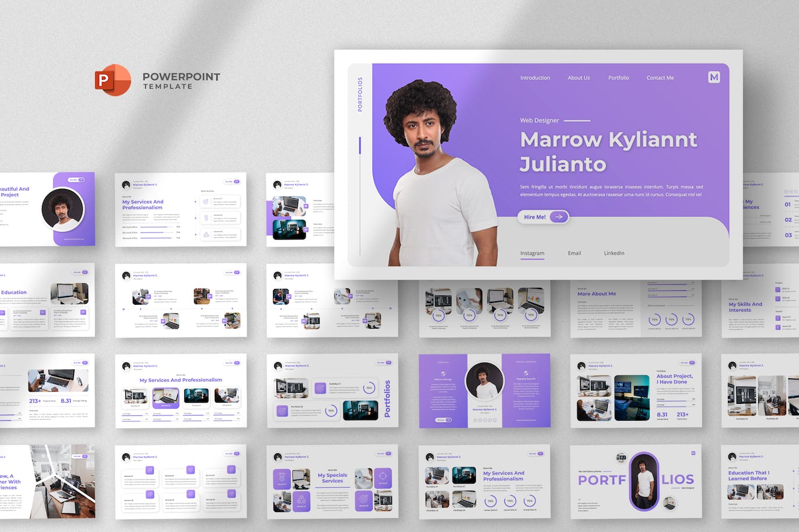Screen dimensions: 799x532
Task: Click the large Web Designer heading, Marrow Kyliannt Julianto
Action: (x=608, y=152)
